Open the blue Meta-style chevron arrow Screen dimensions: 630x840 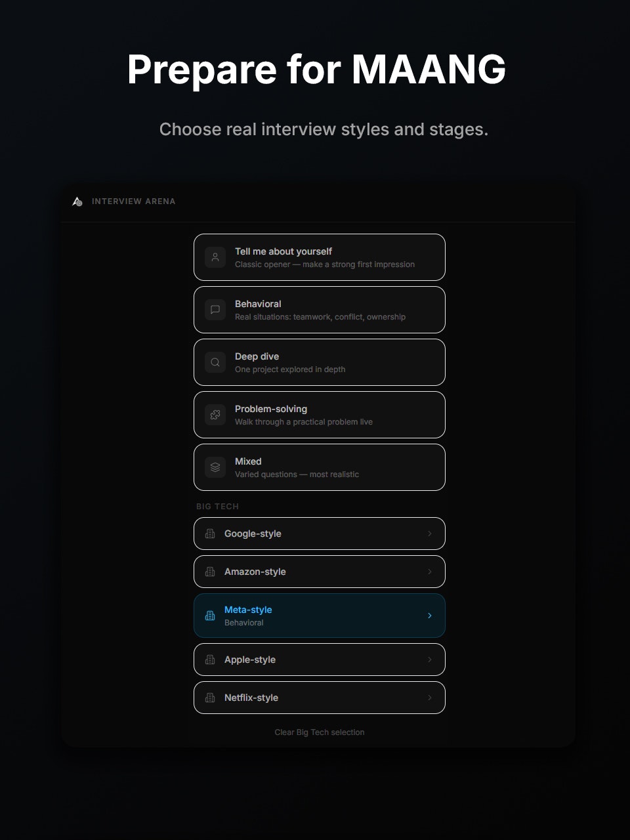pyautogui.click(x=430, y=616)
